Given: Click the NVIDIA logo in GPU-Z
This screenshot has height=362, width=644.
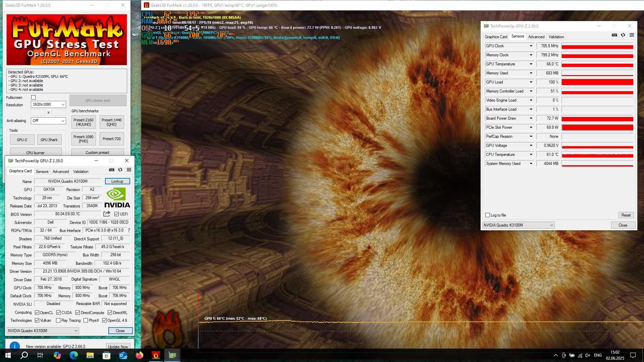Looking at the screenshot, I should point(117,198).
